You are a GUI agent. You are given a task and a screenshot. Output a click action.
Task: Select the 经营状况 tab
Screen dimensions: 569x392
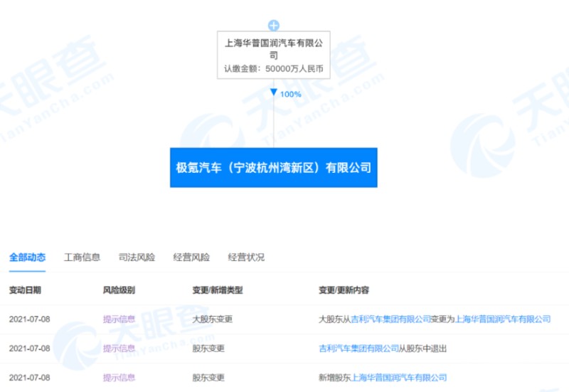[246, 258]
